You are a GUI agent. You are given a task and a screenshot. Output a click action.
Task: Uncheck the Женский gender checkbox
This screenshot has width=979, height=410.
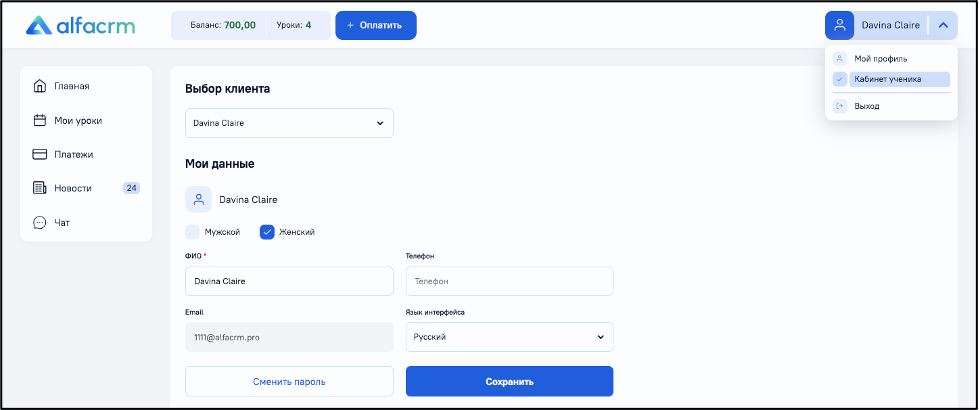(x=267, y=232)
